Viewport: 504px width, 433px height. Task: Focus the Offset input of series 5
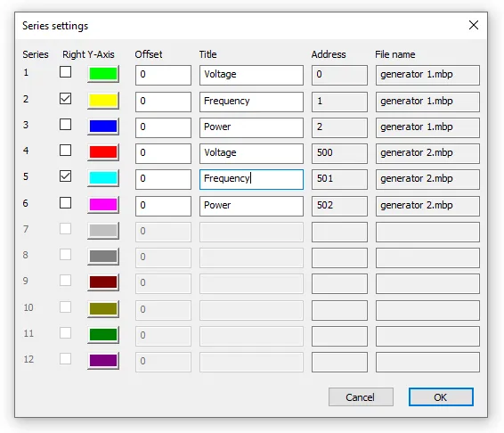[163, 179]
